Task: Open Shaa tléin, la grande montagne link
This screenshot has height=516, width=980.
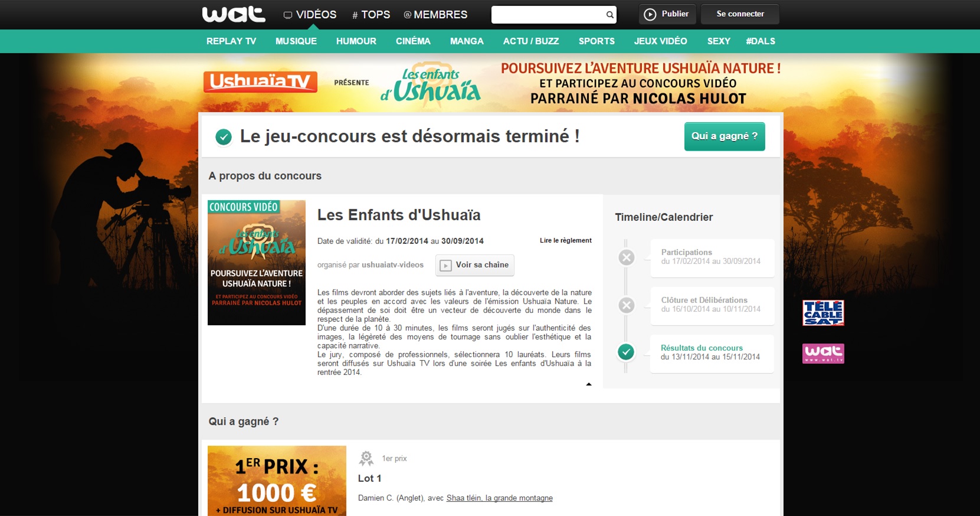Action: (x=500, y=498)
